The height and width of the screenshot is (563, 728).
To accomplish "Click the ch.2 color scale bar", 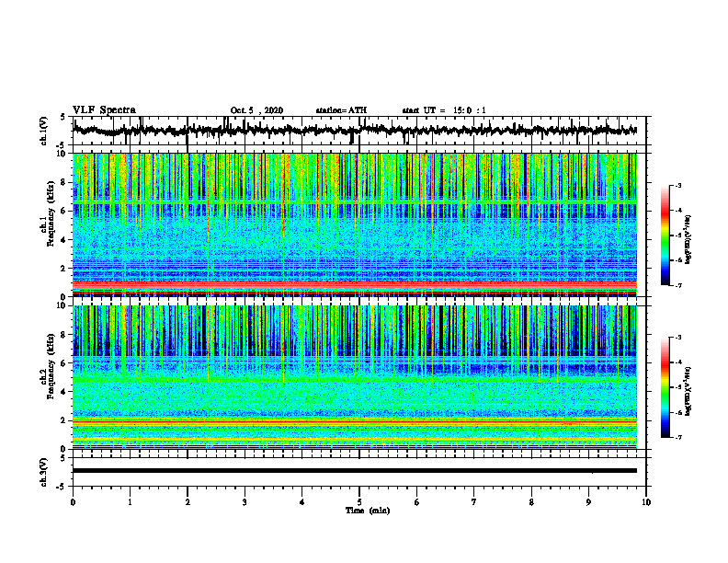I will click(x=665, y=387).
